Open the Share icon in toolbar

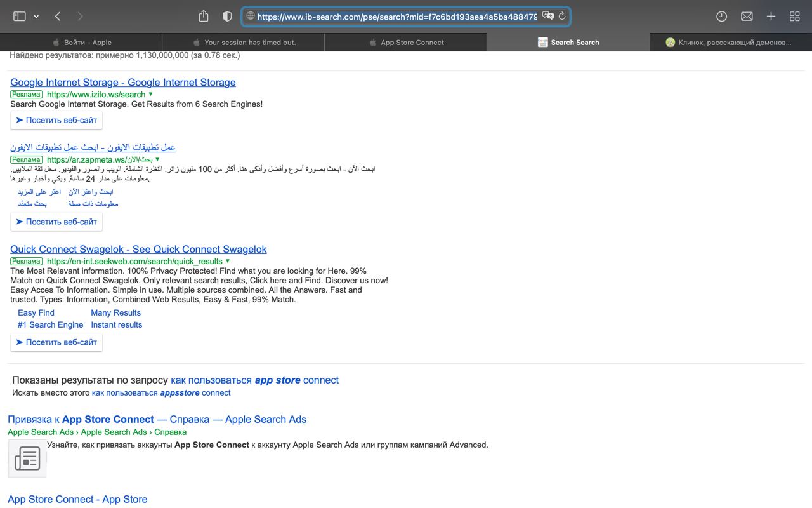204,16
